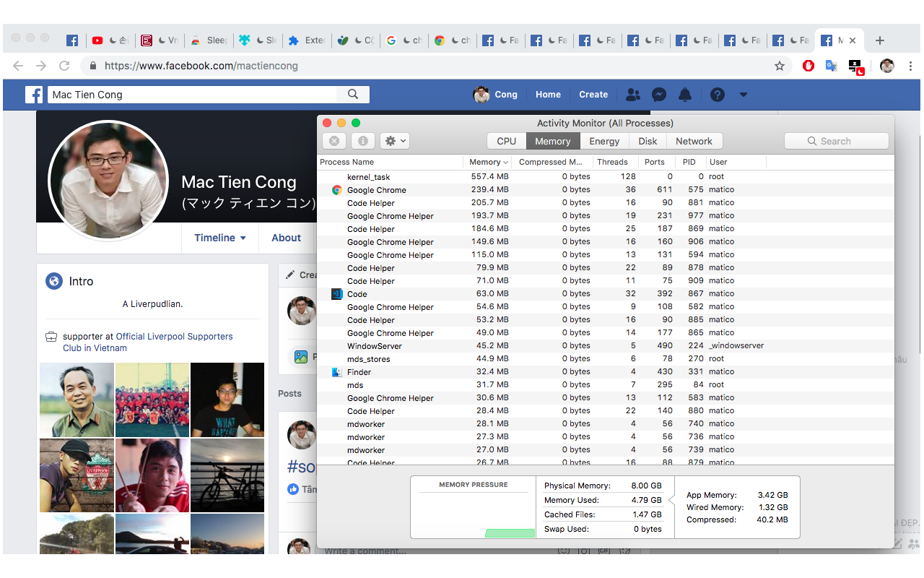Sort by the User column header
Screen dimensions: 924x578
pyautogui.click(x=736, y=162)
